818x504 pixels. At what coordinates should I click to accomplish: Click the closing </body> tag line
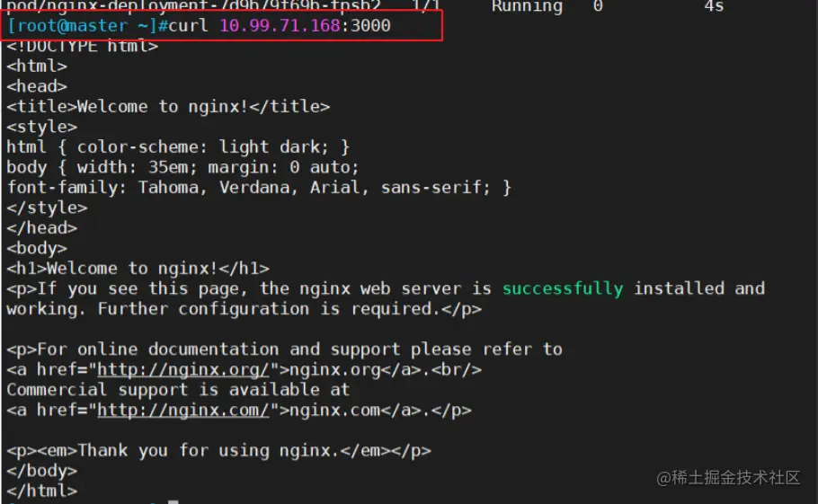click(41, 471)
